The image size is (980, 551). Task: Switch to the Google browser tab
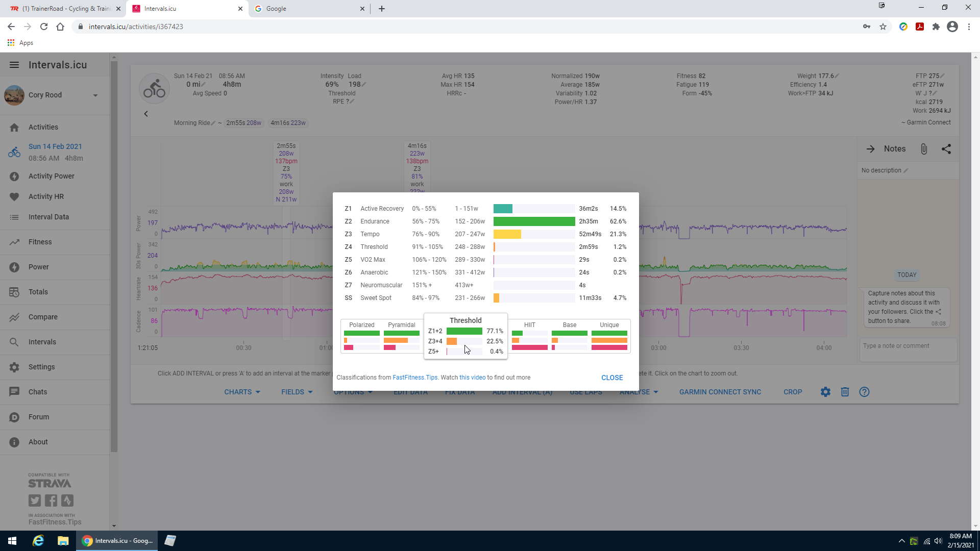pos(309,9)
